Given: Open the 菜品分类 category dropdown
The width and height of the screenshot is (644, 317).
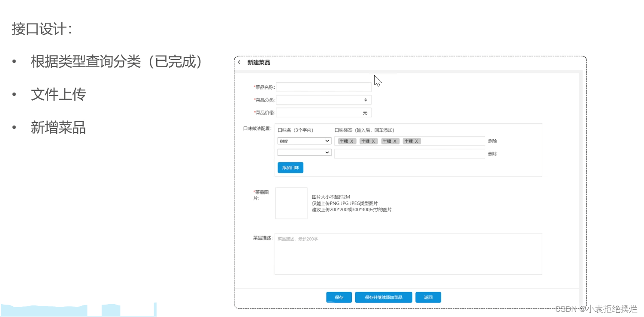Looking at the screenshot, I should point(322,99).
